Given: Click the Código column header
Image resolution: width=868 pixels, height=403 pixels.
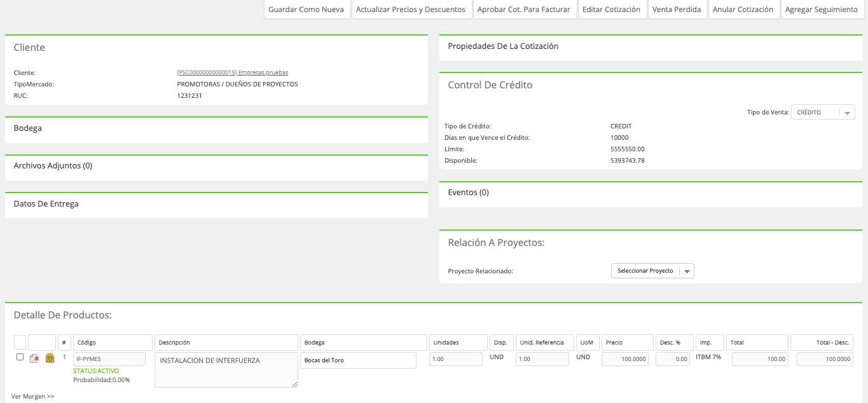Looking at the screenshot, I should pos(113,343).
